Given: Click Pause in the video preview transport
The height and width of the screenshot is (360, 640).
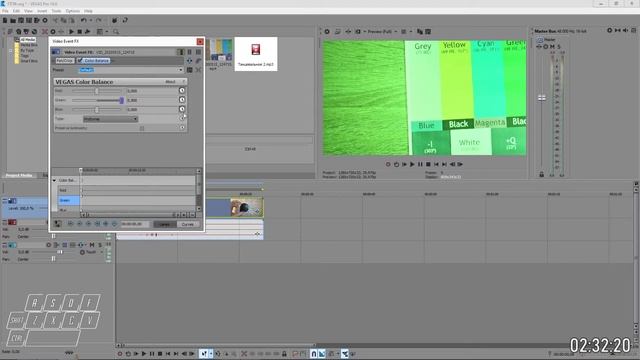Looking at the screenshot, I should click(x=420, y=164).
